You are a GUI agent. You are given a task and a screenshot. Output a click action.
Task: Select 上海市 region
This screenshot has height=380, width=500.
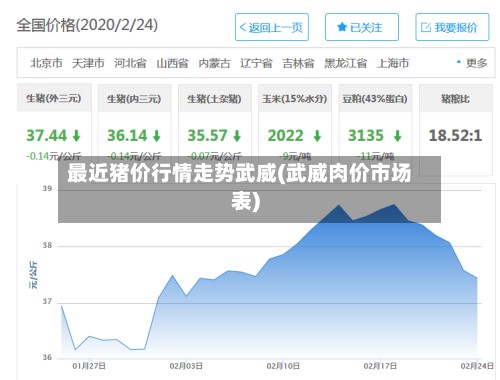point(393,63)
